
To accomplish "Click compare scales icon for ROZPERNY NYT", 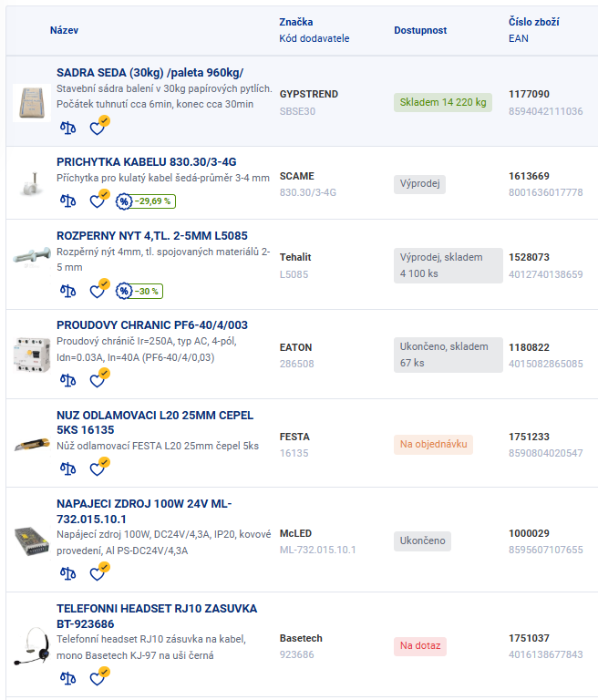I will [67, 291].
